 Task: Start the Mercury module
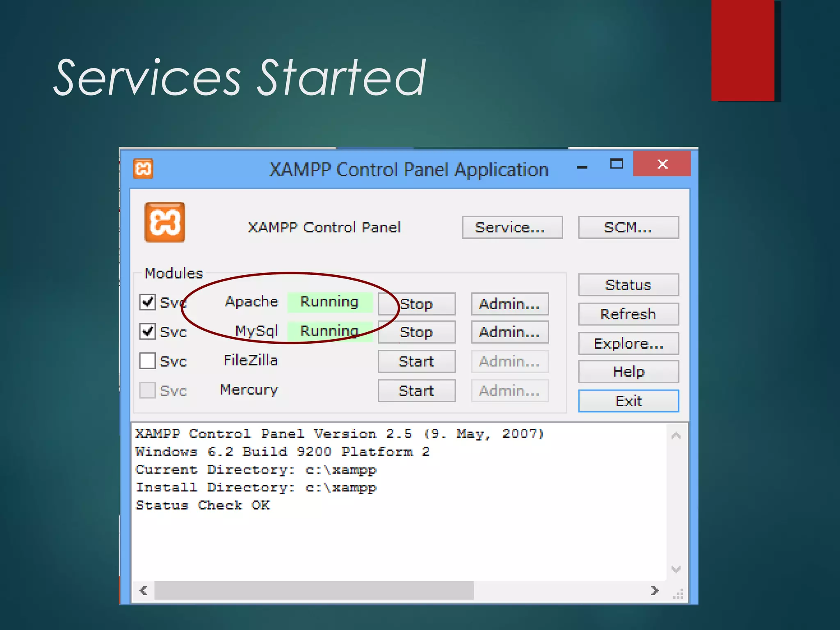tap(417, 390)
